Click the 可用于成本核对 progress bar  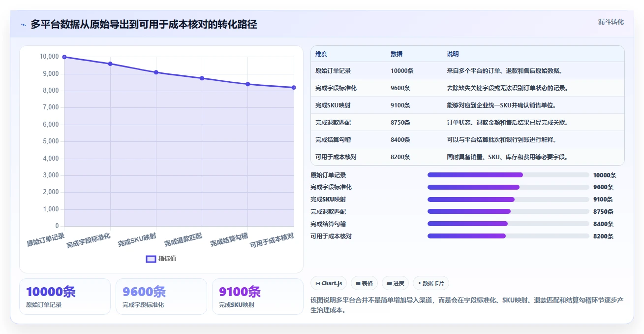508,236
